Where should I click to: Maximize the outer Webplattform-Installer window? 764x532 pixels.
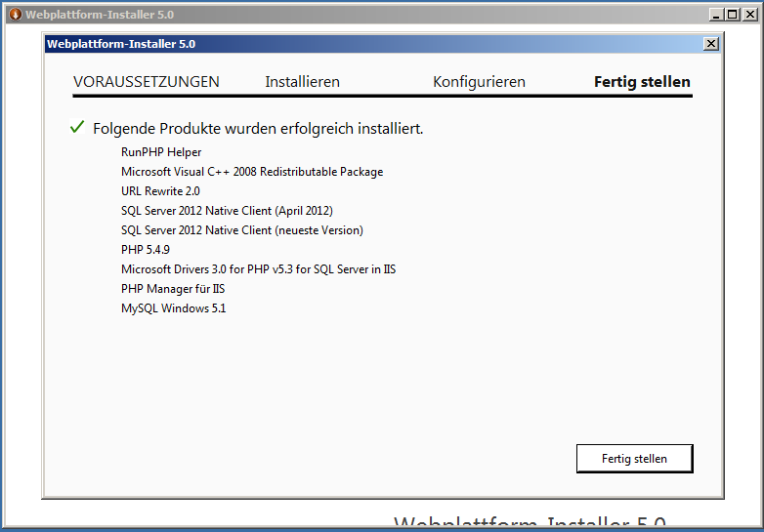tap(733, 15)
